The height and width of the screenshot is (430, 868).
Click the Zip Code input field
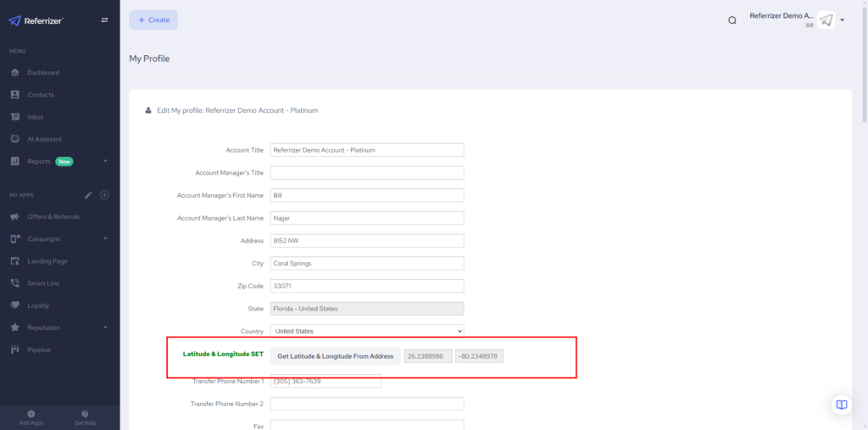(367, 286)
